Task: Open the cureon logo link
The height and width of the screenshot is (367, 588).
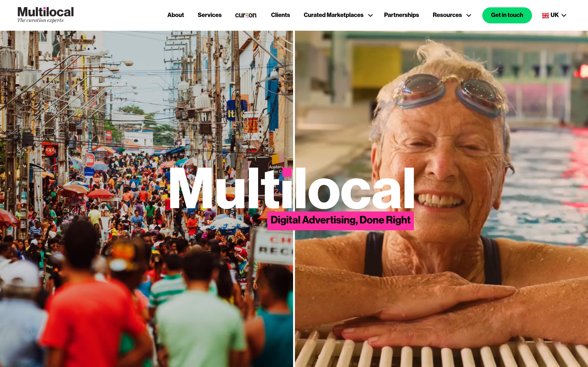Action: pos(246,15)
